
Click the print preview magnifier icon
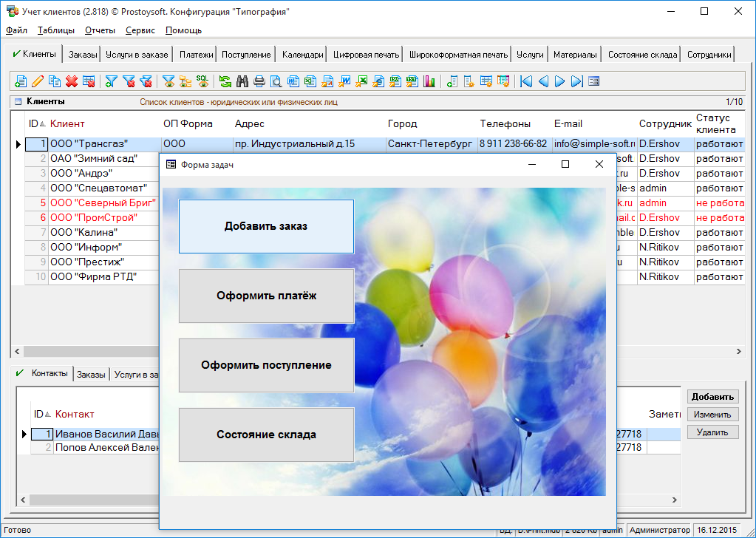coord(276,81)
